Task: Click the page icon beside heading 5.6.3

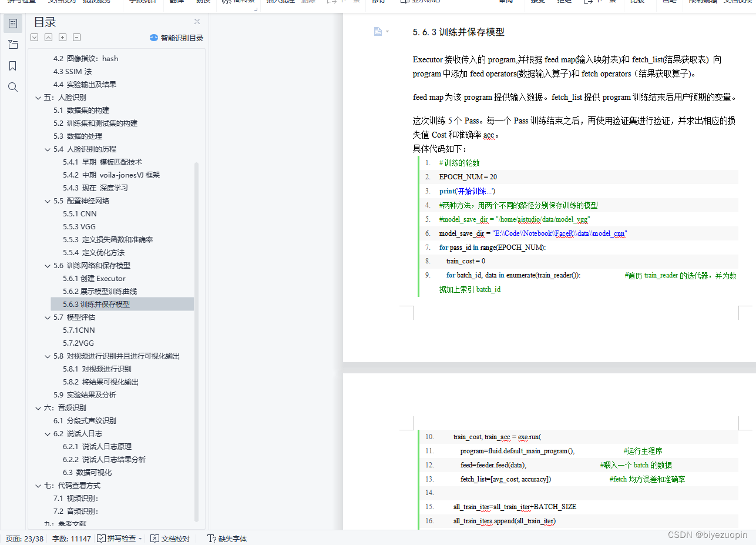Action: click(378, 32)
